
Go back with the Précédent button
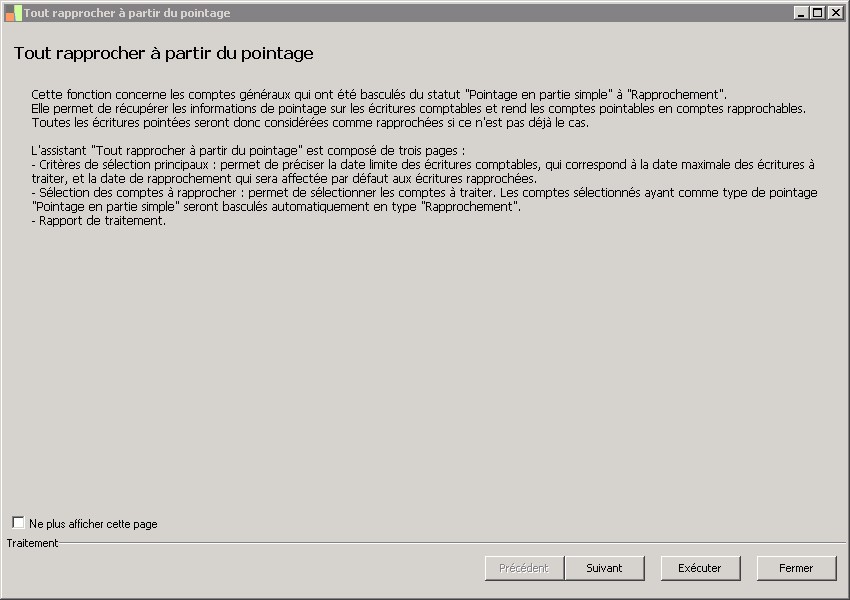pyautogui.click(x=524, y=568)
